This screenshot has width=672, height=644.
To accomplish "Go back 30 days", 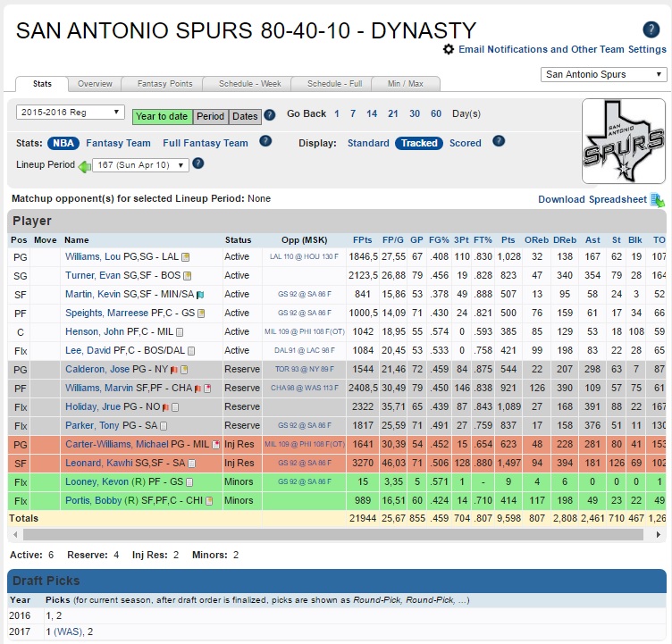I will point(415,114).
